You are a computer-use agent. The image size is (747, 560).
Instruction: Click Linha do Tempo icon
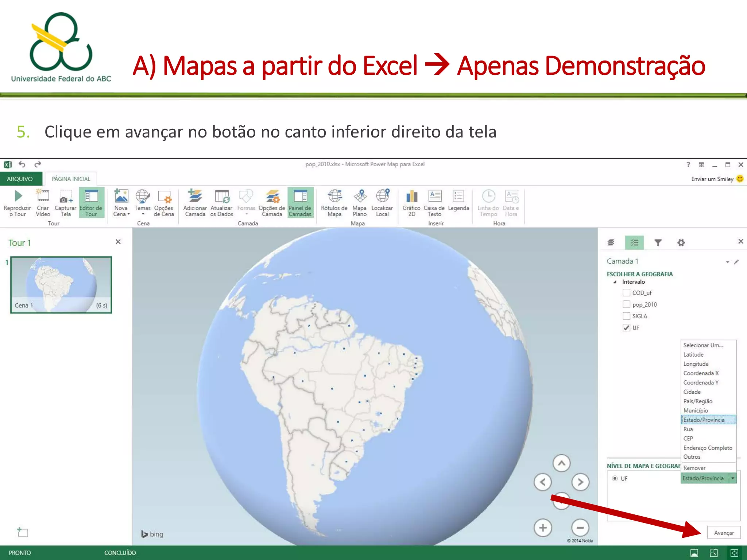coord(488,196)
